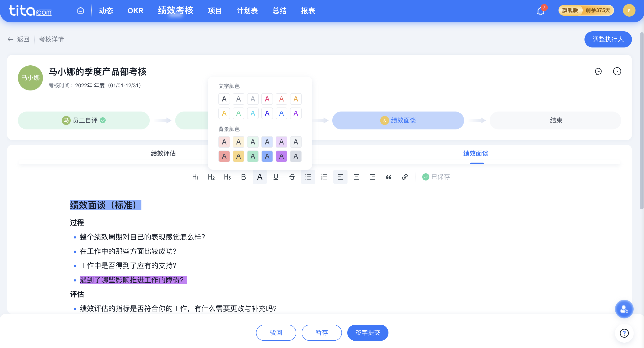The height and width of the screenshot is (348, 644).
Task: Click the help question mark icon
Action: 624,333
